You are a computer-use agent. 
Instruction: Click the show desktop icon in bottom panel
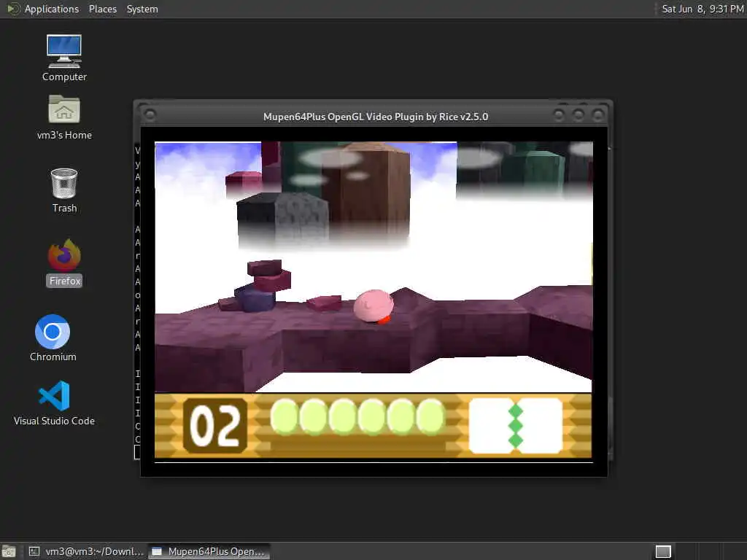point(9,551)
